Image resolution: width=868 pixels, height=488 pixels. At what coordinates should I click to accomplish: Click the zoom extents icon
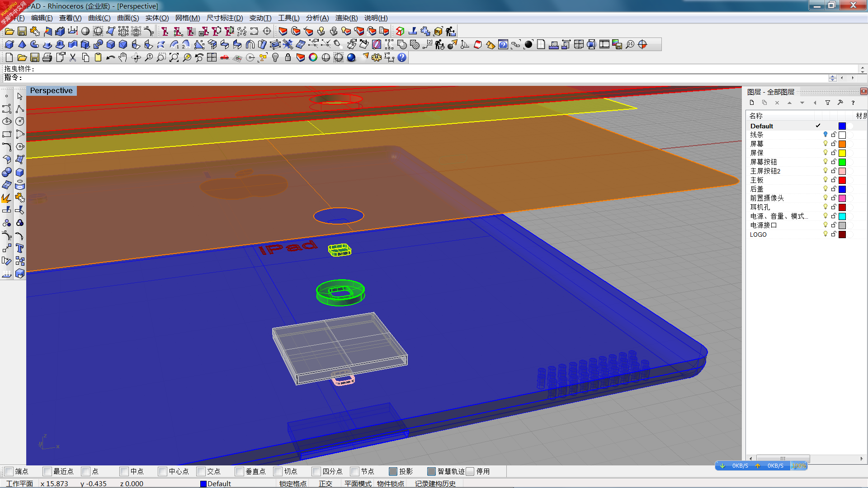(x=174, y=57)
